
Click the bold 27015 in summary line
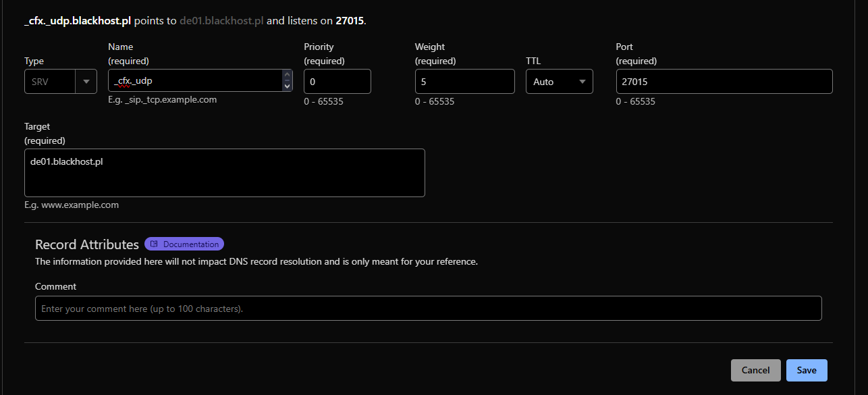pos(350,20)
